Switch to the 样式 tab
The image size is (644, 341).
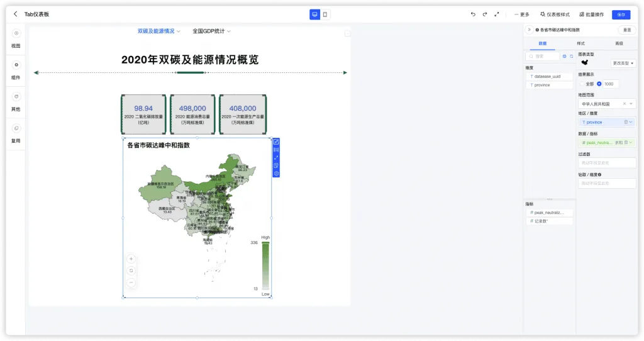[x=580, y=43]
